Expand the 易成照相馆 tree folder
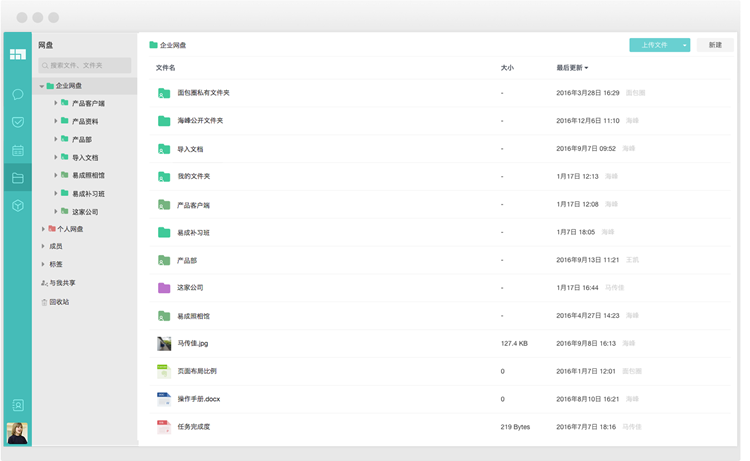 (55, 175)
